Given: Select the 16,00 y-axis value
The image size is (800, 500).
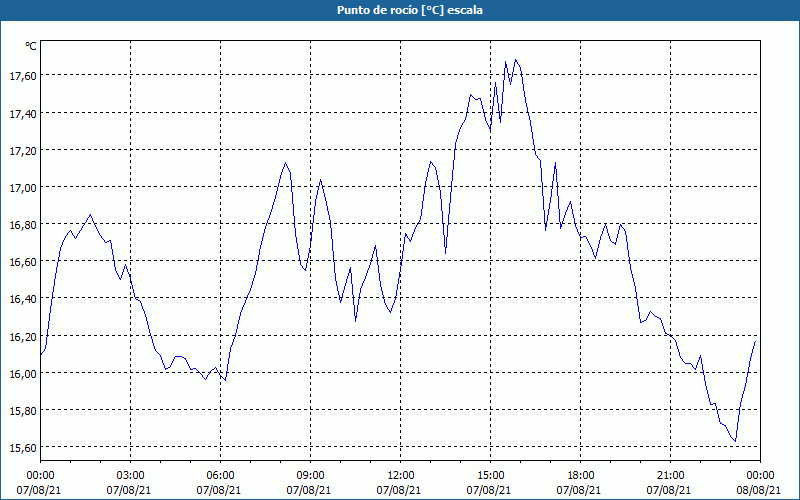Looking at the screenshot, I should pos(23,373).
